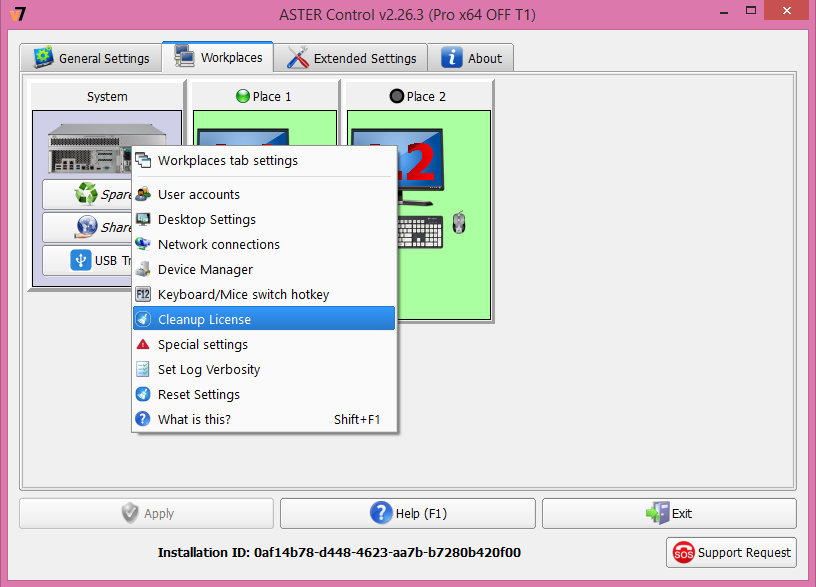Image resolution: width=816 pixels, height=587 pixels.
Task: Open Help (F1) button
Action: coord(408,514)
